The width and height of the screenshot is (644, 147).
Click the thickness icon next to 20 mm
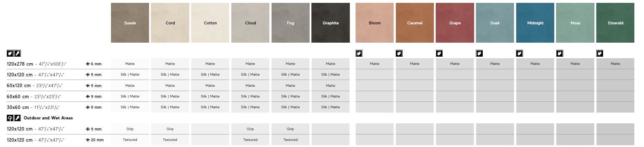click(88, 140)
